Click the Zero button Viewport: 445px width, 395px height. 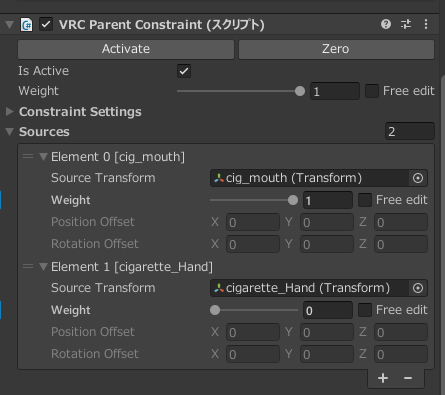[x=336, y=49]
